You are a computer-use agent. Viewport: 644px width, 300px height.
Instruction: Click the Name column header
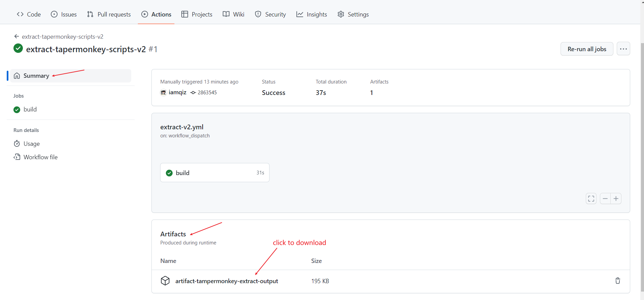(x=168, y=261)
